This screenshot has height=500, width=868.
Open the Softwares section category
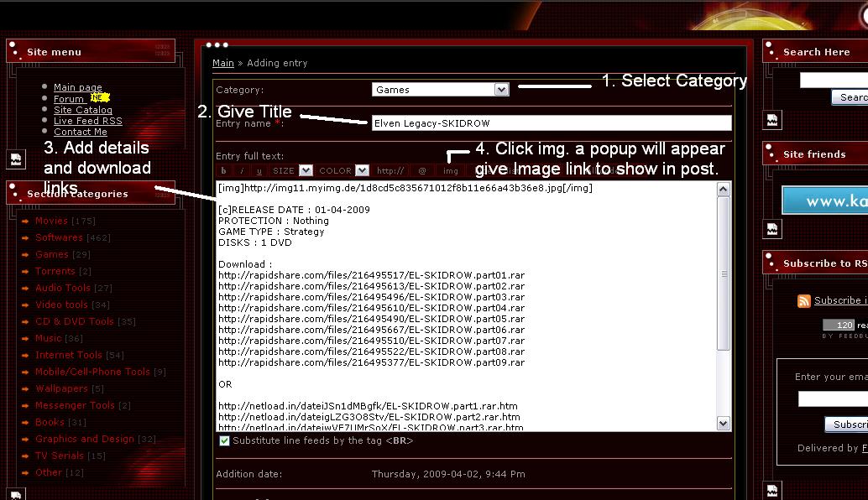(59, 237)
